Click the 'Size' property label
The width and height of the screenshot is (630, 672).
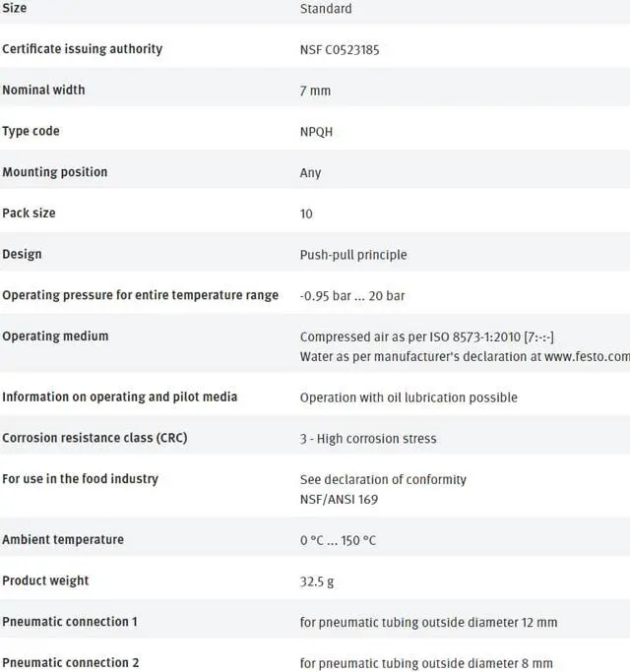point(15,8)
